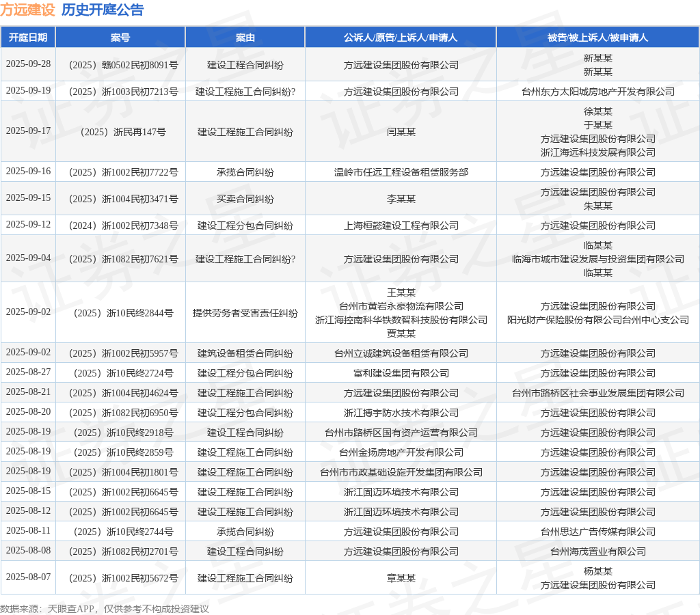This screenshot has height=615, width=700.
Task: Select the 案号 column header
Action: point(120,38)
